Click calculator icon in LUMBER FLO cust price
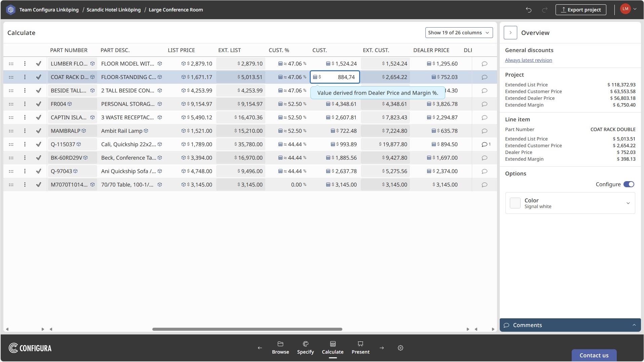 click(328, 64)
